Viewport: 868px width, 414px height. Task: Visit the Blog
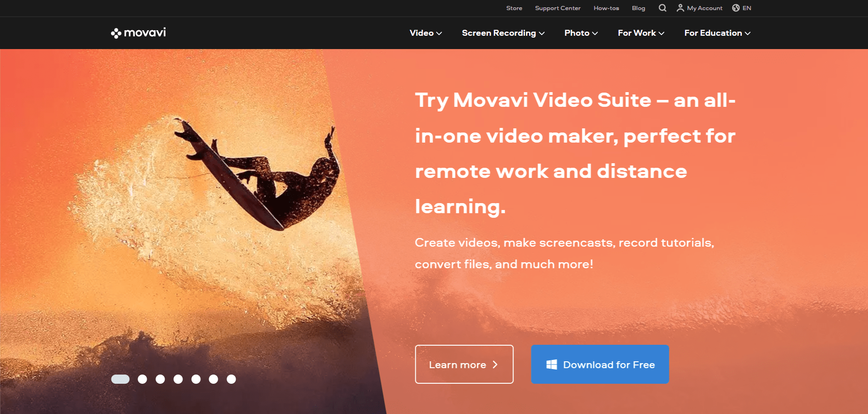pyautogui.click(x=638, y=8)
